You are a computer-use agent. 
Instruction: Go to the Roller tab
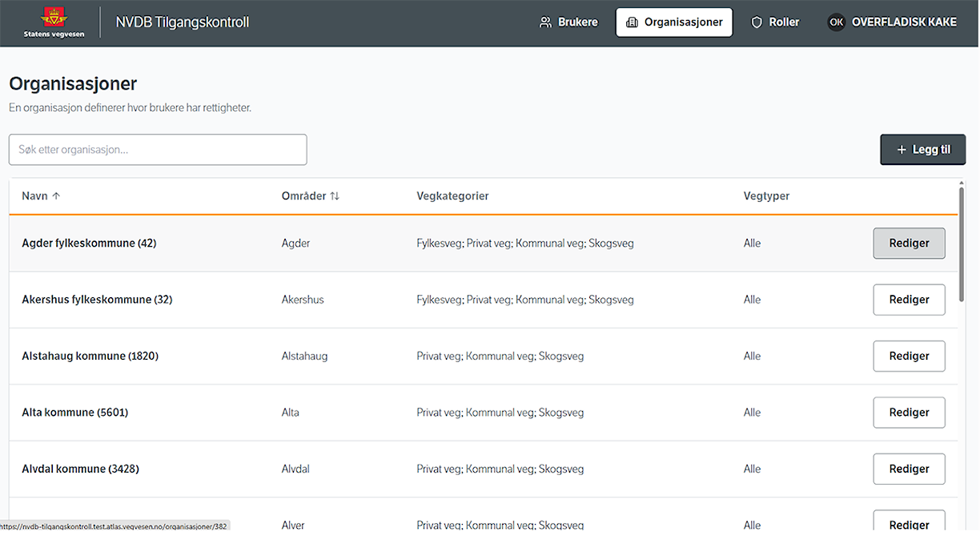pos(775,22)
